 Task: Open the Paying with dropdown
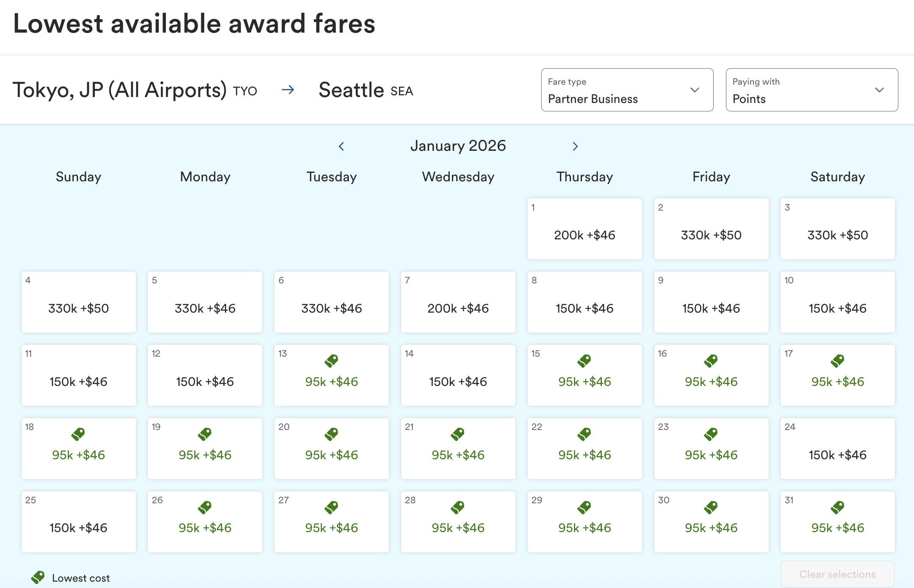(x=812, y=90)
